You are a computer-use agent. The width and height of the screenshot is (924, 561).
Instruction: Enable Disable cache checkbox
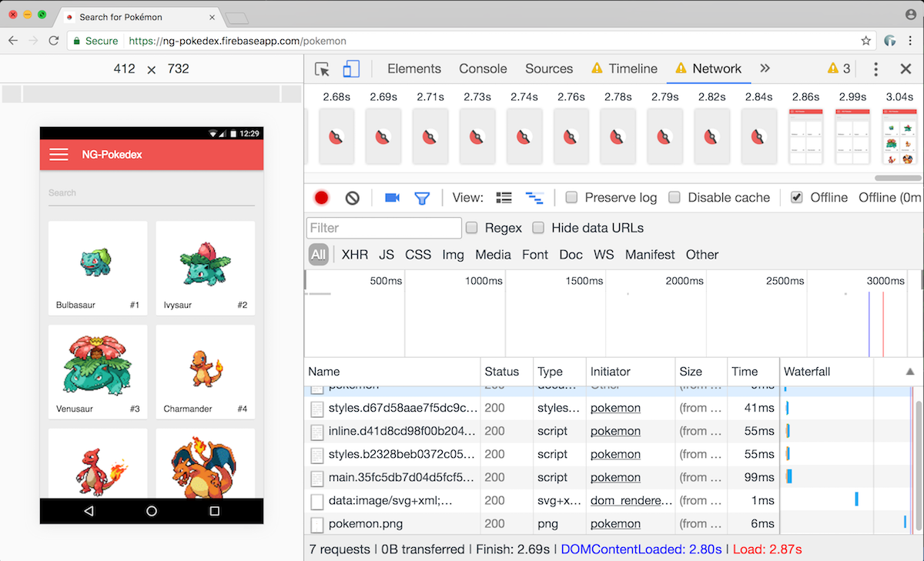[675, 198]
